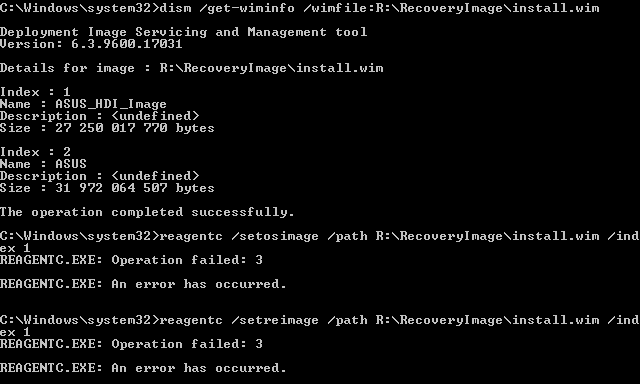640x384 pixels.
Task: Click the ASUS_HDI_Image name text
Action: click(111, 104)
